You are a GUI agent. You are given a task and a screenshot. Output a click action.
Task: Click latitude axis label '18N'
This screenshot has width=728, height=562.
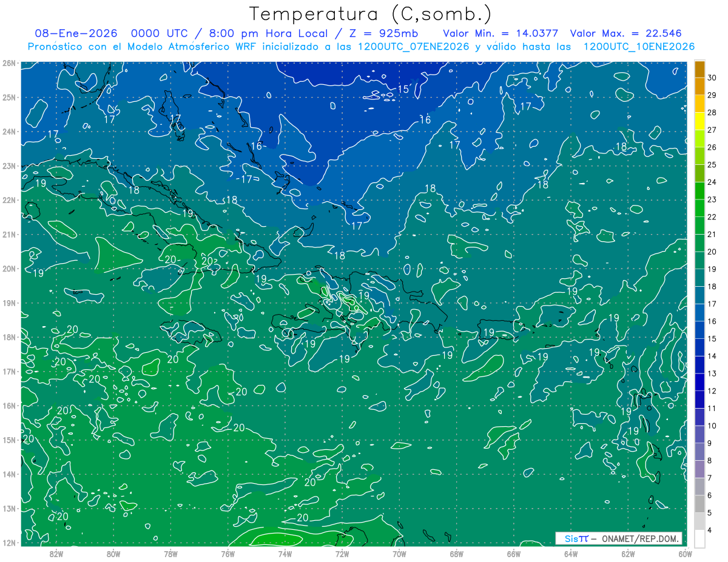click(x=8, y=337)
